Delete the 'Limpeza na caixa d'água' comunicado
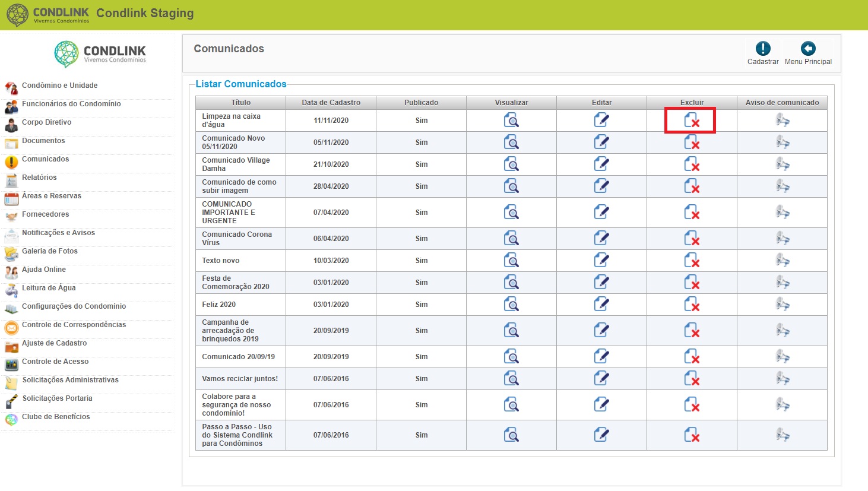This screenshot has width=868, height=491. 692,121
